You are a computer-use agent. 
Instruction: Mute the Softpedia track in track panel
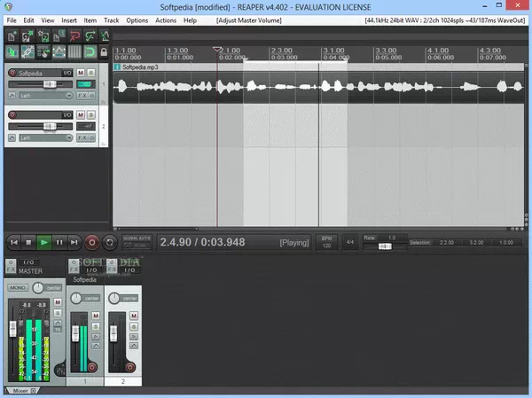pyautogui.click(x=81, y=73)
